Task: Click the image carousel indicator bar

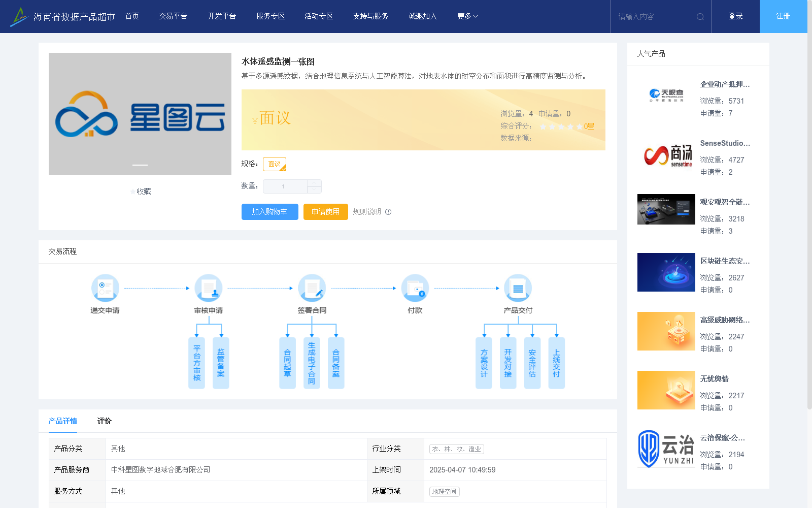Action: click(140, 165)
